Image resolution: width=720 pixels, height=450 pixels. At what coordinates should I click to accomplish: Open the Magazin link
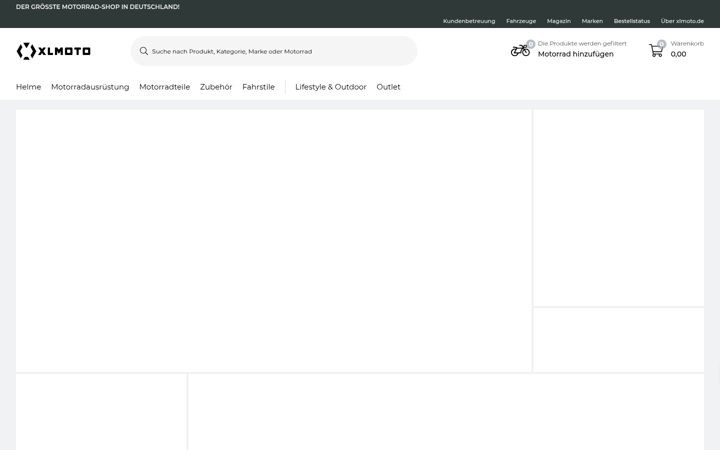pos(558,21)
